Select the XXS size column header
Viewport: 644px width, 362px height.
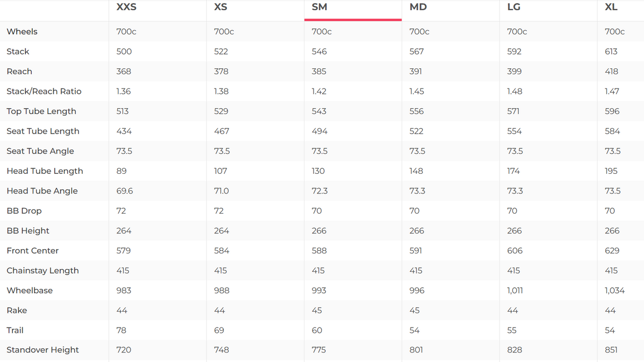[x=126, y=7]
